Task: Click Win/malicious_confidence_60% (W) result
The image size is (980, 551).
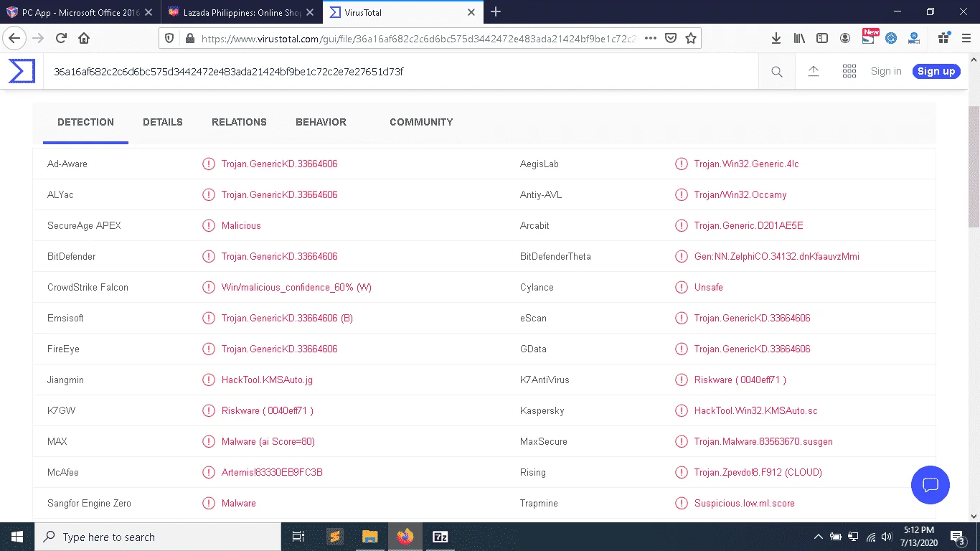Action: pyautogui.click(x=296, y=287)
